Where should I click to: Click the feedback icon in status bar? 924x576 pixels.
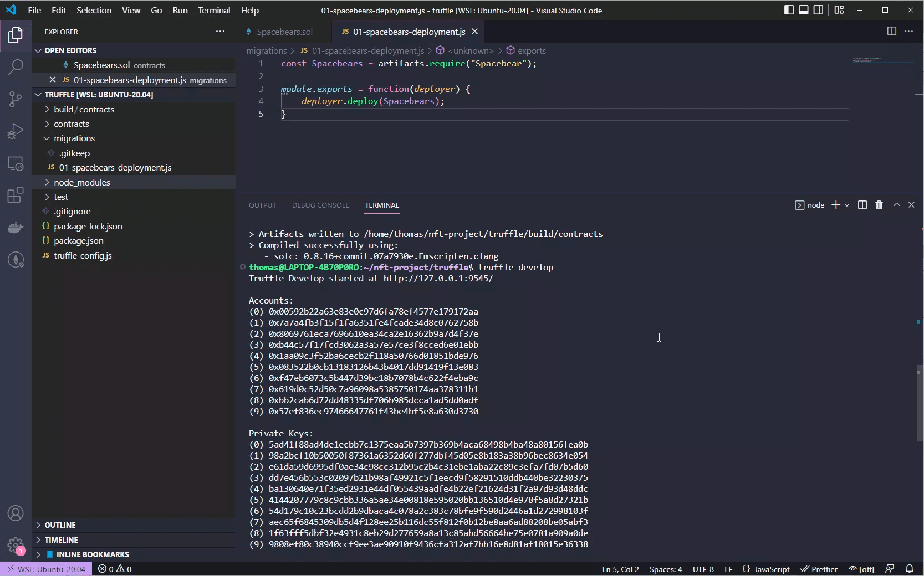890,569
